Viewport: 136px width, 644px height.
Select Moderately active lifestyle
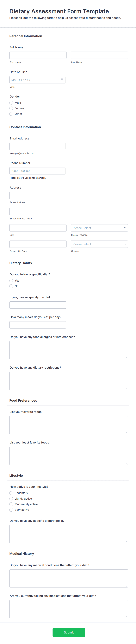[11, 504]
